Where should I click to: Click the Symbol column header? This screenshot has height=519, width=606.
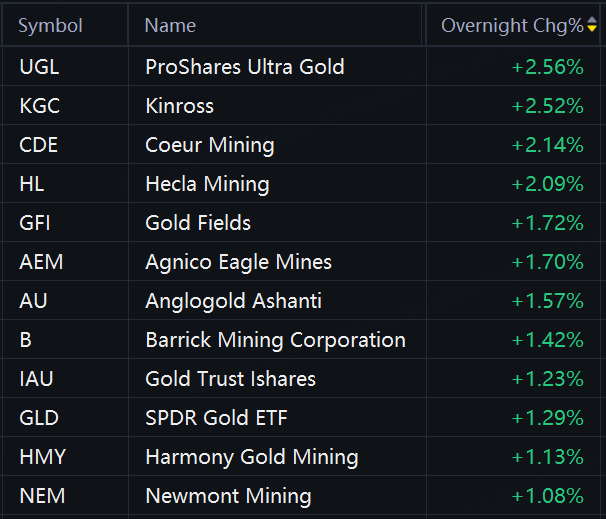50,26
